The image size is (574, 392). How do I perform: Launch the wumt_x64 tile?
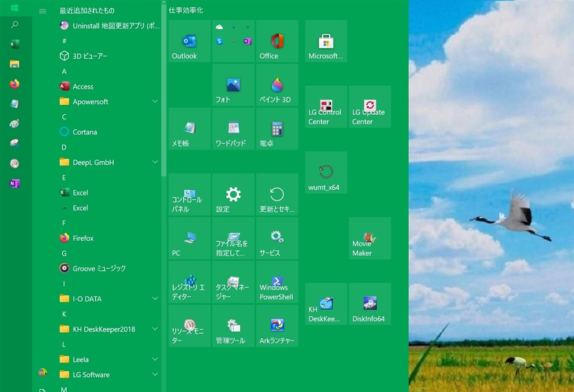pyautogui.click(x=326, y=172)
